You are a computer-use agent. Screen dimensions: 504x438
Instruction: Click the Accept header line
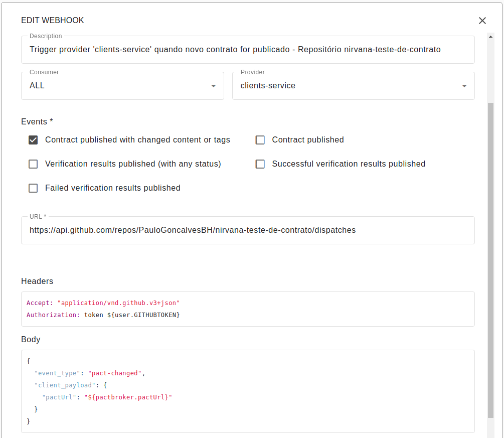pos(103,303)
